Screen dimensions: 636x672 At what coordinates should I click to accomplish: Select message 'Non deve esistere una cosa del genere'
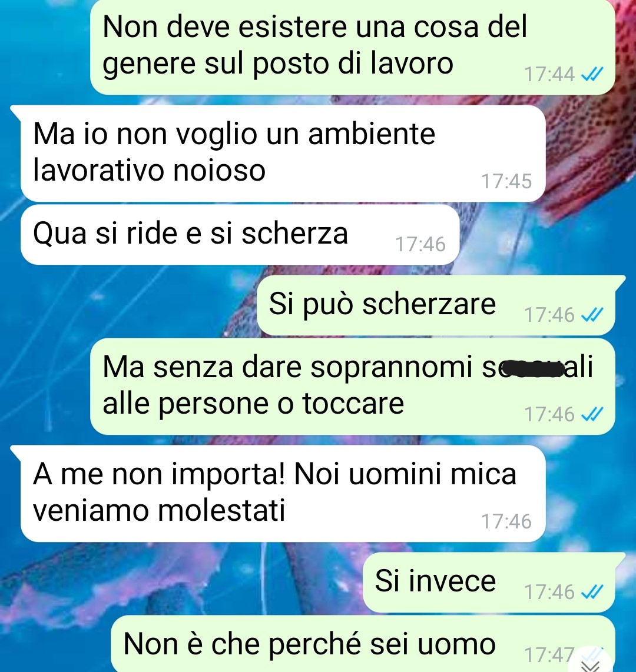[353, 46]
